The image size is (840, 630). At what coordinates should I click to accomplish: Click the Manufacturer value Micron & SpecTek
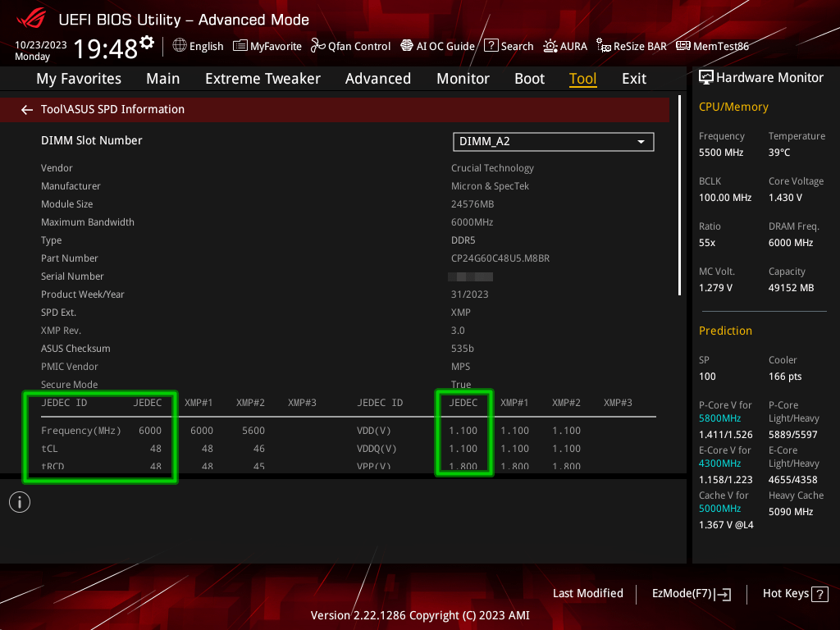coord(490,186)
